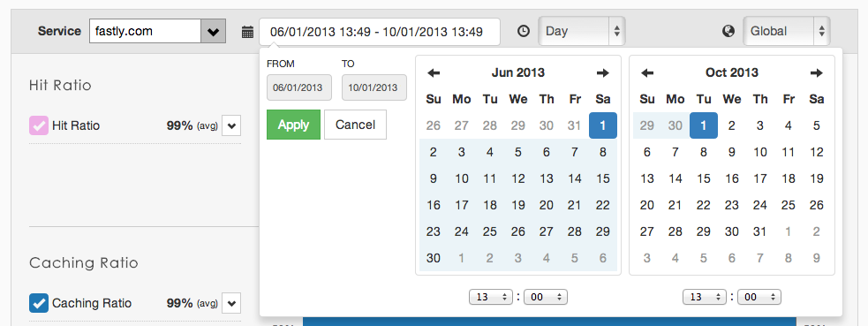This screenshot has width=868, height=326.
Task: Select June 15 in the left calendar
Action: click(603, 178)
